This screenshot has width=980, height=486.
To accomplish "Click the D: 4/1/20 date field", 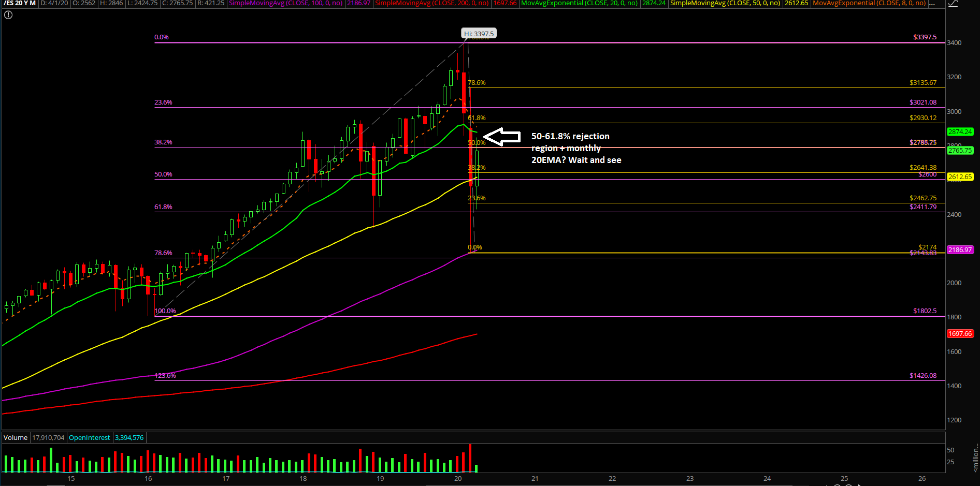I will pos(54,3).
